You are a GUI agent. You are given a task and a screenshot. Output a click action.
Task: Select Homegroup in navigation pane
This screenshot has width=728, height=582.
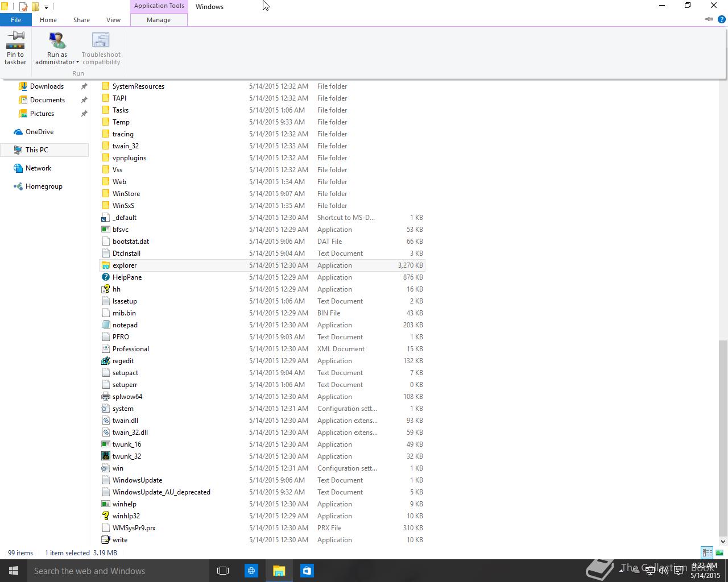44,186
